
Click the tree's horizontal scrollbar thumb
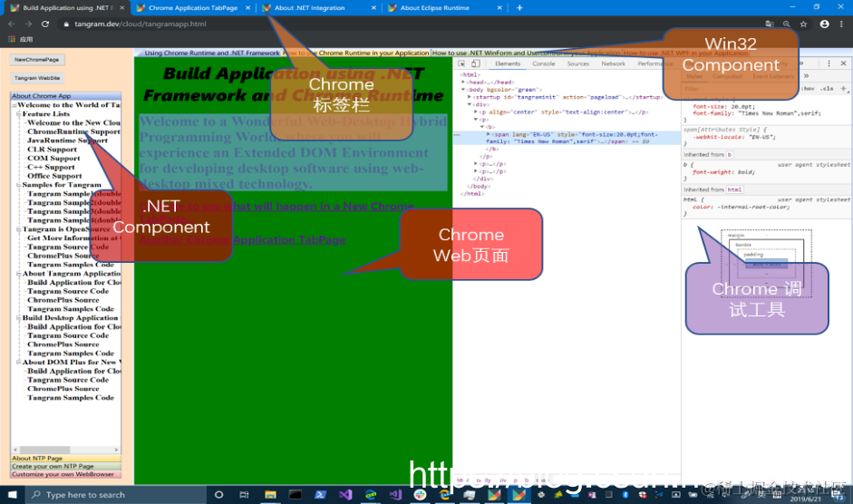tap(45, 450)
